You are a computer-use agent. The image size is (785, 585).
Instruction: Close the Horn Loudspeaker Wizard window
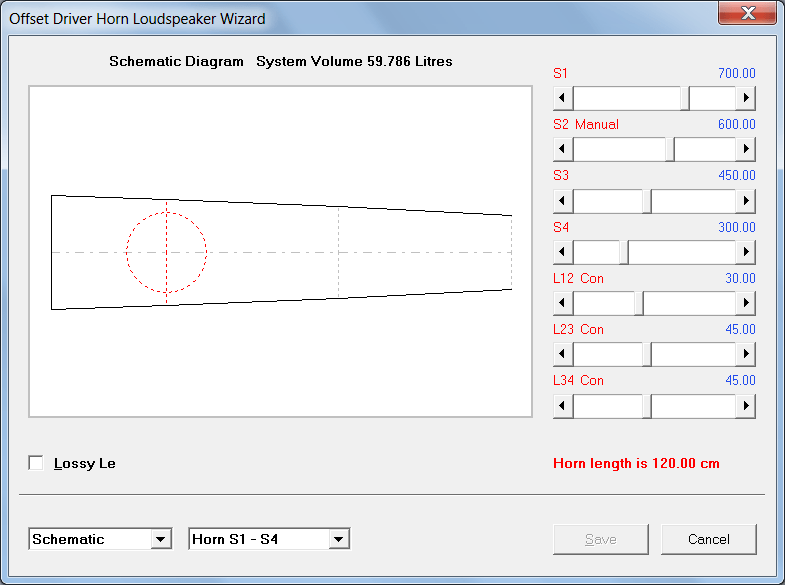pyautogui.click(x=748, y=13)
